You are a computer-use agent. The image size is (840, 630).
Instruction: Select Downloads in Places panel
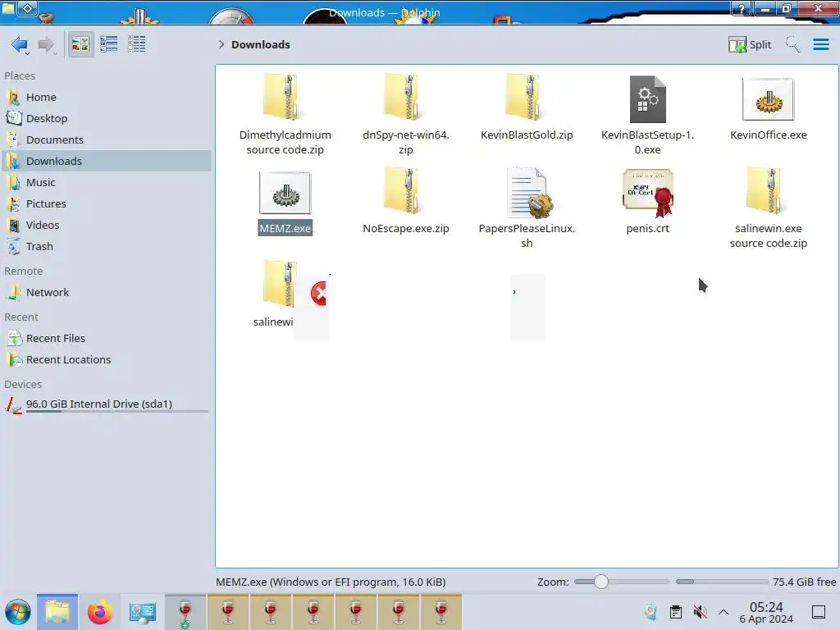pyautogui.click(x=106, y=162)
